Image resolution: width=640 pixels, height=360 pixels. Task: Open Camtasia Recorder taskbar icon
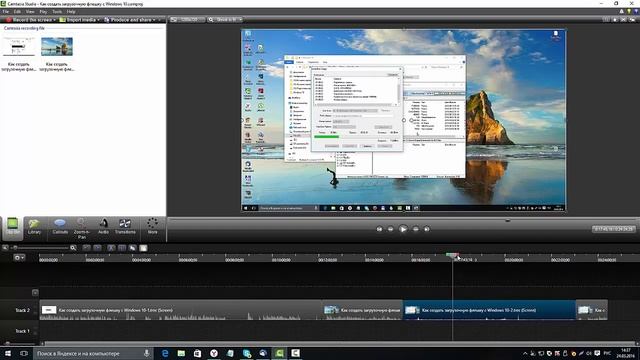296,353
